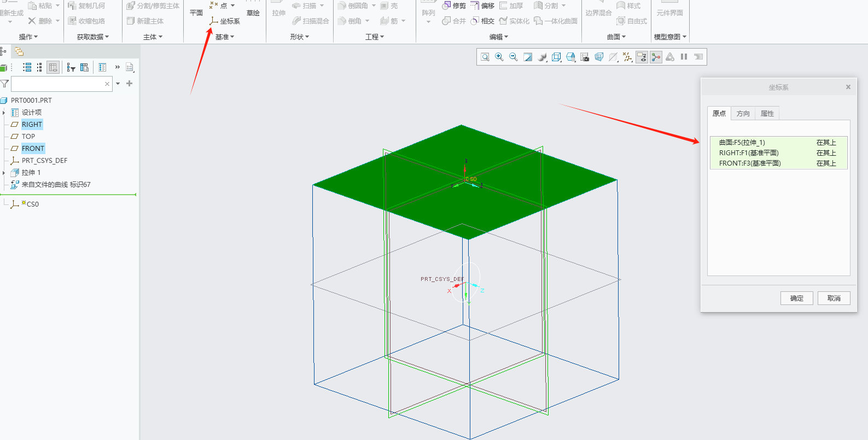868x440 pixels.
Task: Expand the 主体 group dropdown
Action: (x=153, y=37)
